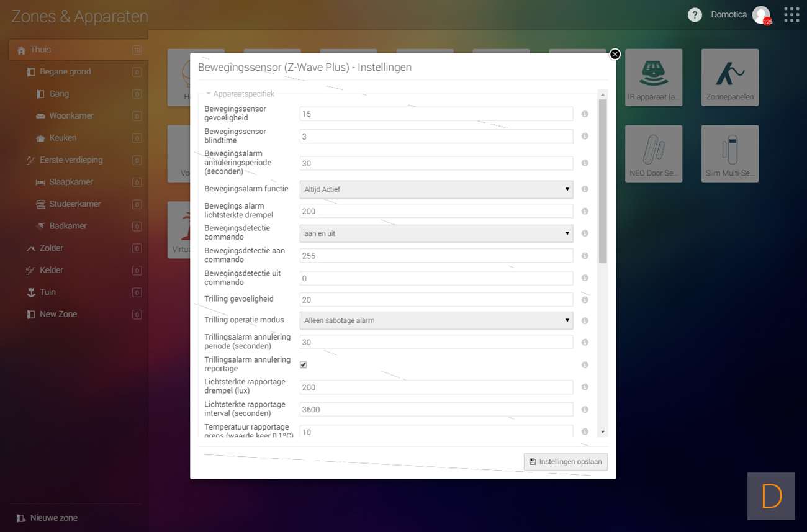Edit the Bewegingsdetectie uit commando field
The image size is (807, 532).
coord(436,278)
